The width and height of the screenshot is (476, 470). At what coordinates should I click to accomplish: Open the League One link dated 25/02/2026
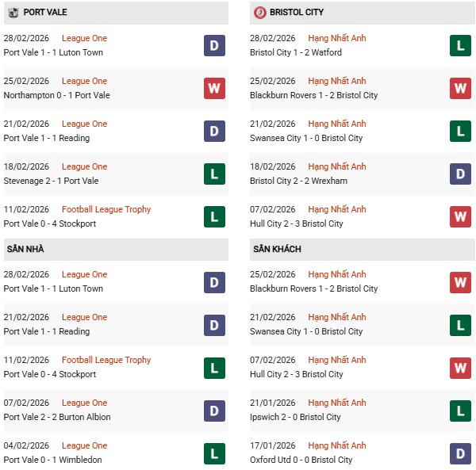[84, 81]
